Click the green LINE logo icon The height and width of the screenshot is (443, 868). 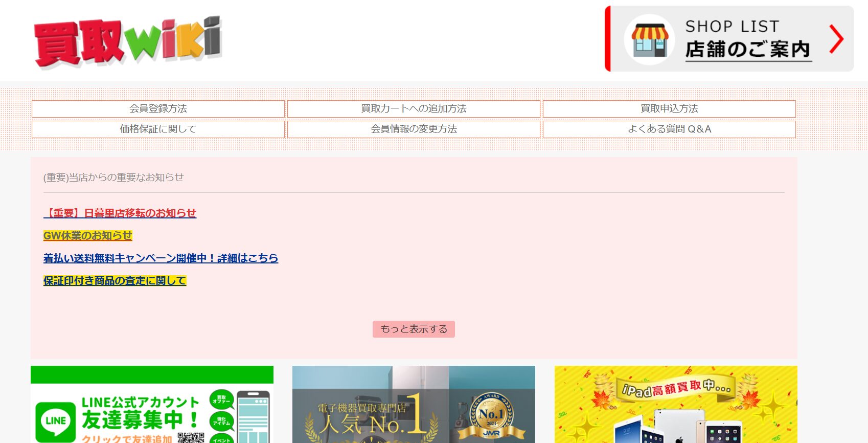[x=56, y=421]
